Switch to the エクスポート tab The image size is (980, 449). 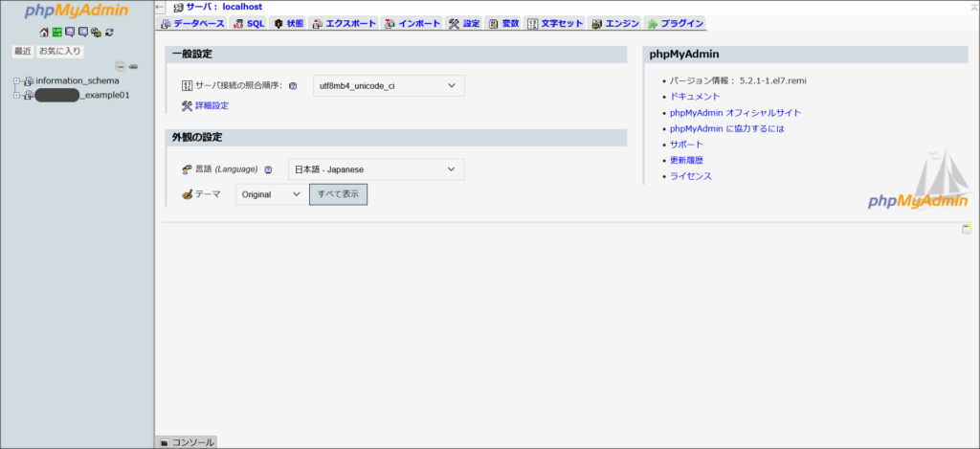(345, 23)
